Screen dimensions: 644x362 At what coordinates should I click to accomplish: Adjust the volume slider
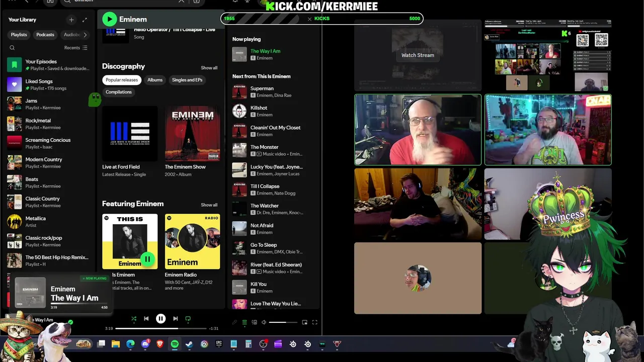284,322
